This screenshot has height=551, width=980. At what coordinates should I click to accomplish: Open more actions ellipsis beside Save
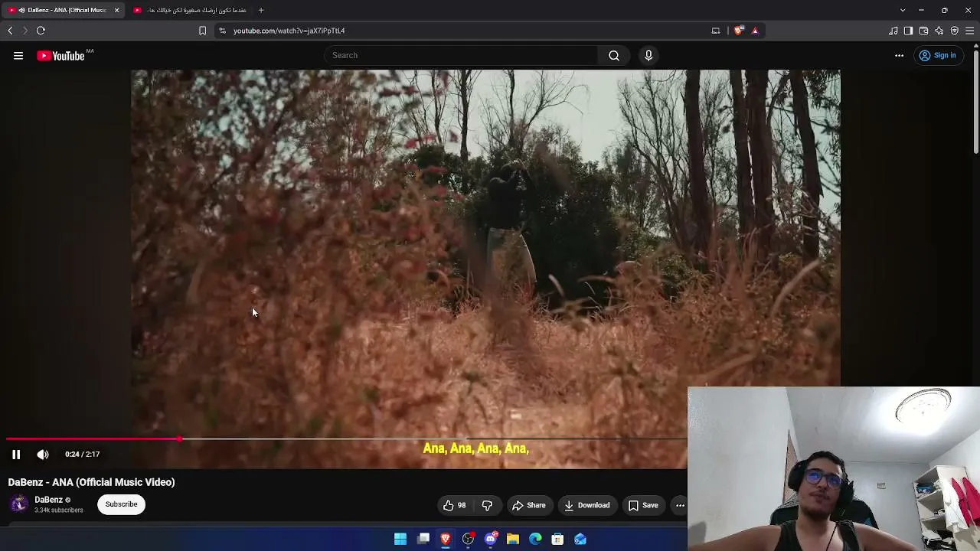click(680, 505)
